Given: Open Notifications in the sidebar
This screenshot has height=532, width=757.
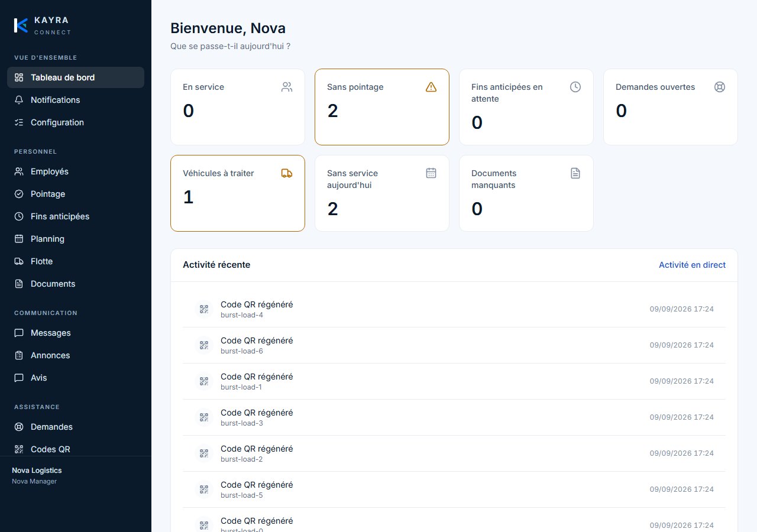Looking at the screenshot, I should tap(76, 100).
